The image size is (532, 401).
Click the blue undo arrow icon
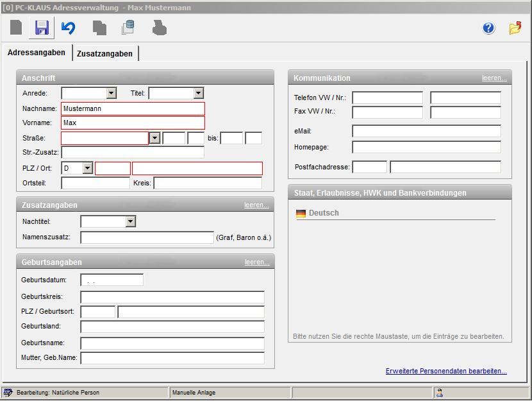[x=68, y=28]
